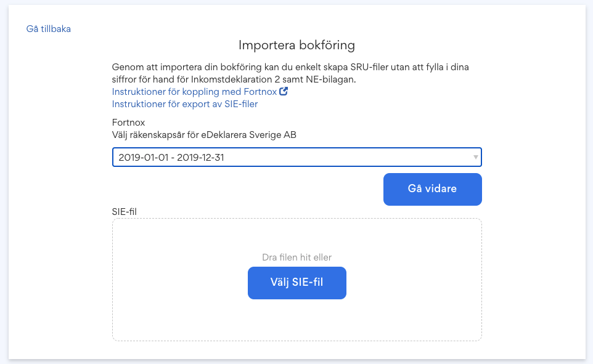Click the dropdown arrow triangle for räkenskapsår
The height and width of the screenshot is (364, 593).
475,157
